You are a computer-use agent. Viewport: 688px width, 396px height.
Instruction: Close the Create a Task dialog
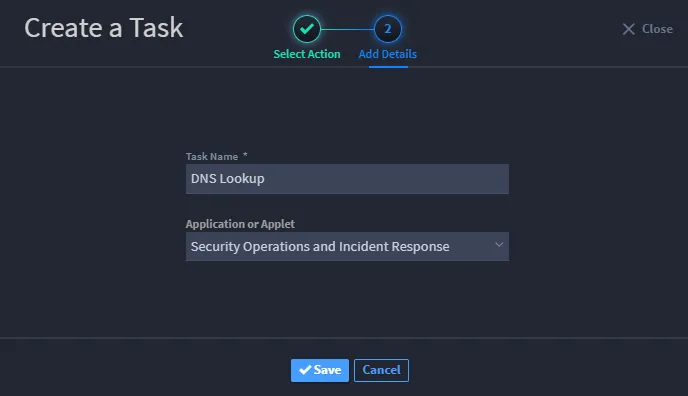coord(647,29)
